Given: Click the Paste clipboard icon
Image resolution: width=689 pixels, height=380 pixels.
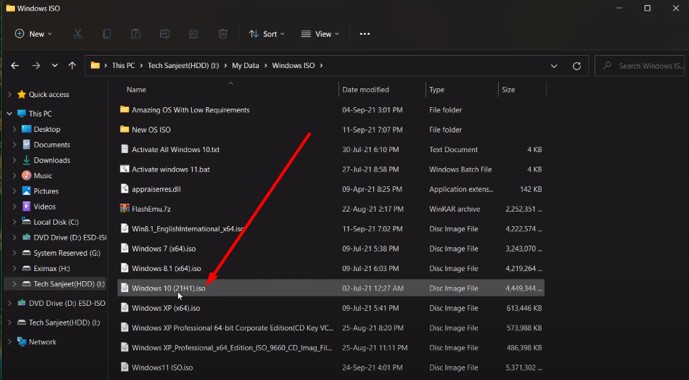Looking at the screenshot, I should 136,34.
